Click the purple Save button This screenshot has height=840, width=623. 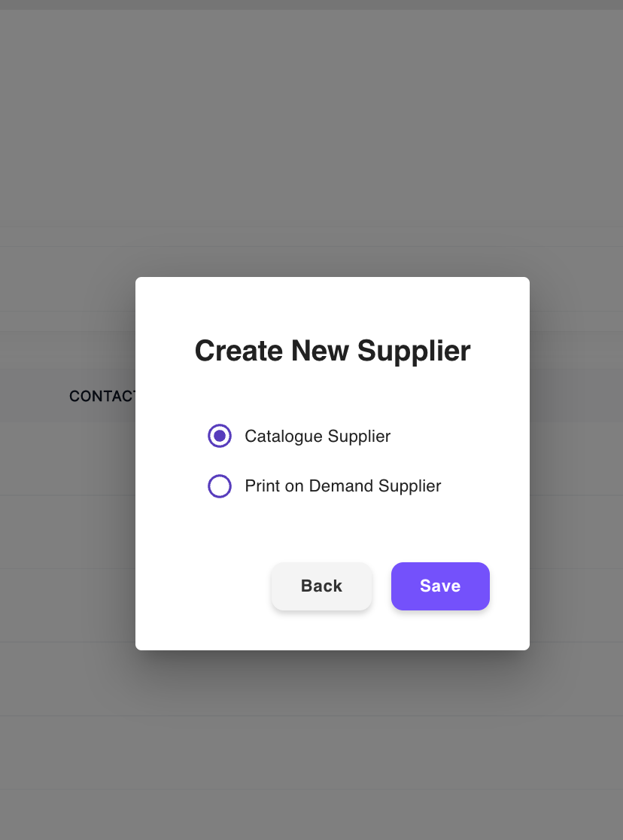(440, 586)
